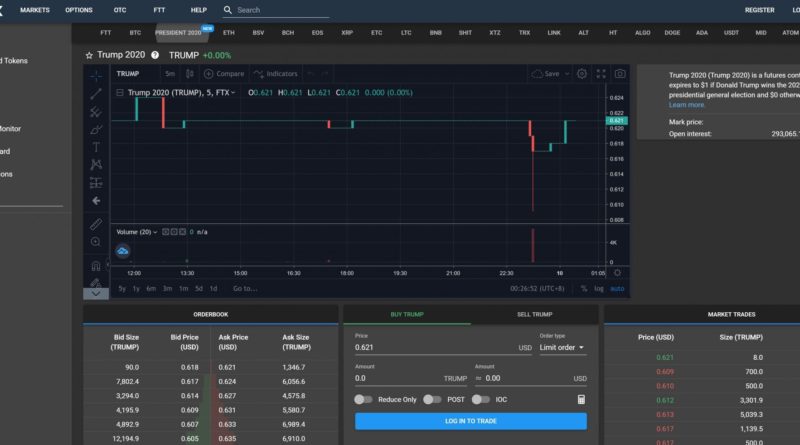Open the Limit order type dropdown
Screen dimensions: 800x445
[x=562, y=348]
